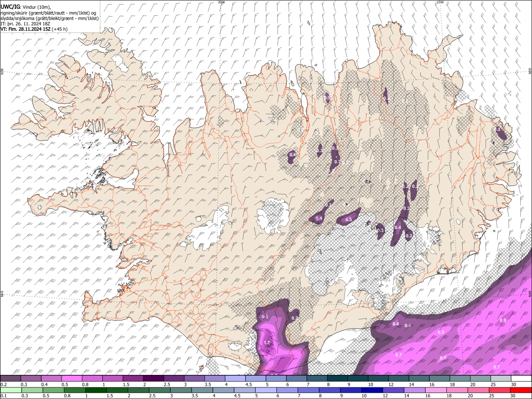Click the 0.3–0.4 swatch in top legend row

point(31,379)
